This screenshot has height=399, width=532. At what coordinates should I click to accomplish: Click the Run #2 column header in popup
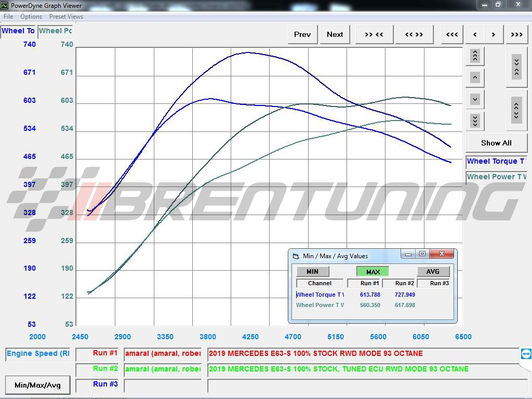(x=400, y=283)
